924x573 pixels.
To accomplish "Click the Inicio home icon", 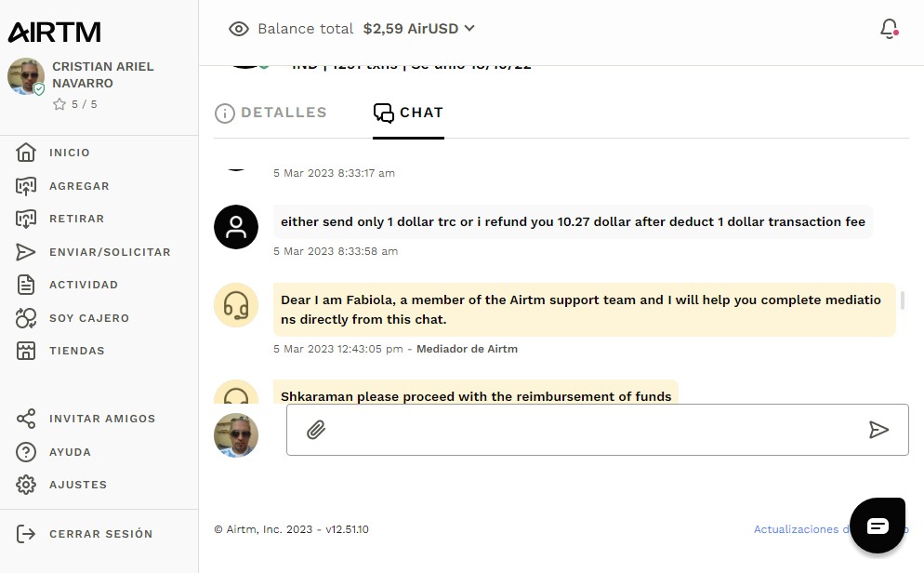I will tap(26, 153).
